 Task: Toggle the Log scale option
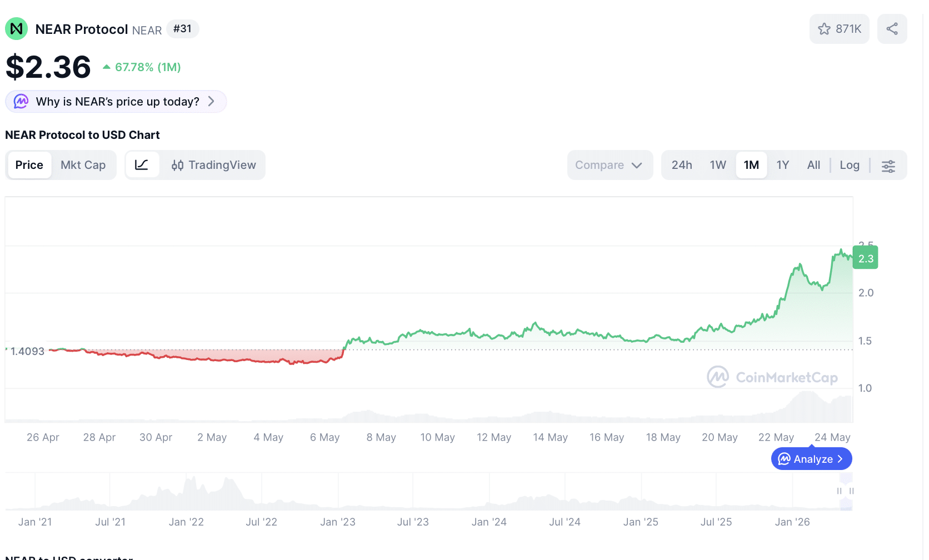pos(850,165)
